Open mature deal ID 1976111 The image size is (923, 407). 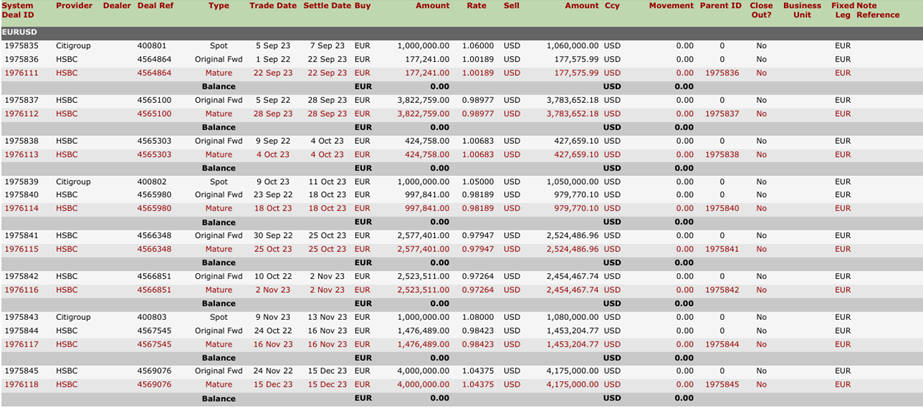pyautogui.click(x=22, y=73)
